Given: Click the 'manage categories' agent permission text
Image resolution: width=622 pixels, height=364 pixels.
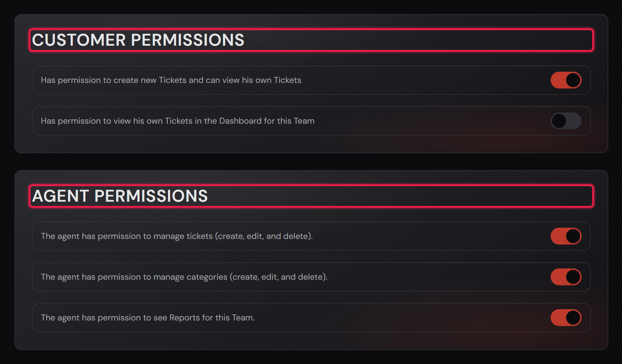Looking at the screenshot, I should pos(184,277).
